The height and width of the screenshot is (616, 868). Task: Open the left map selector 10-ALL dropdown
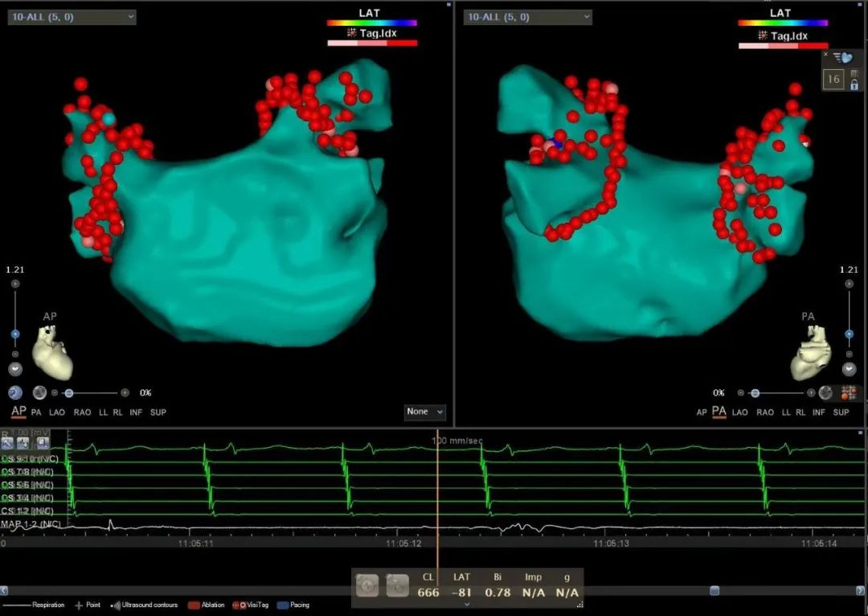pyautogui.click(x=72, y=17)
